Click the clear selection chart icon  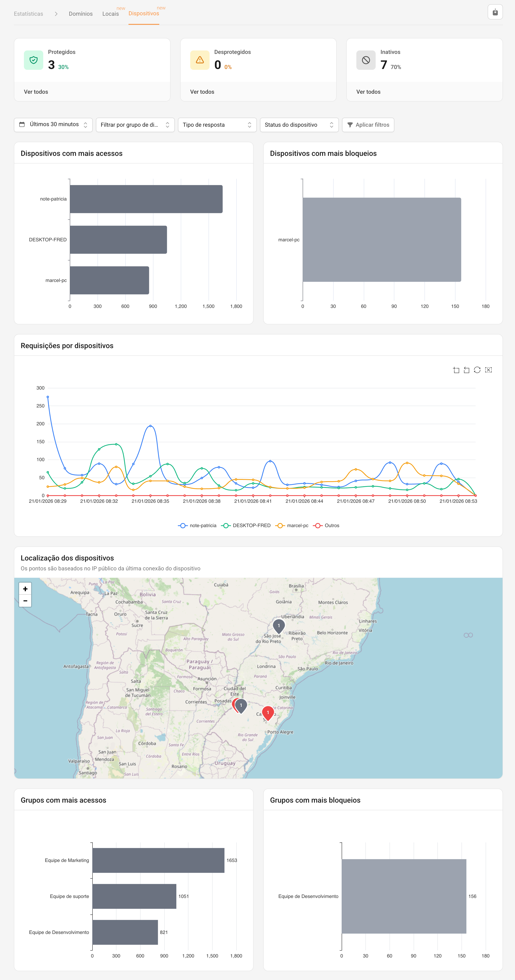point(488,370)
